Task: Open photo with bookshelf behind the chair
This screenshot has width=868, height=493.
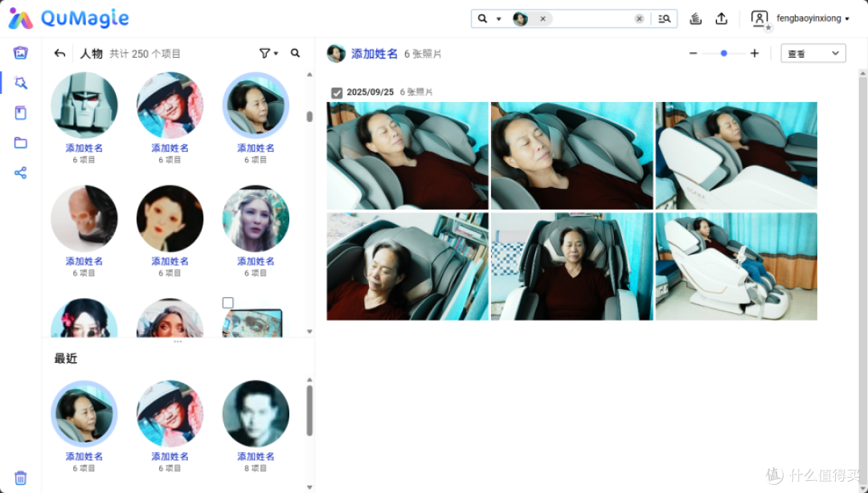Action: (x=407, y=267)
